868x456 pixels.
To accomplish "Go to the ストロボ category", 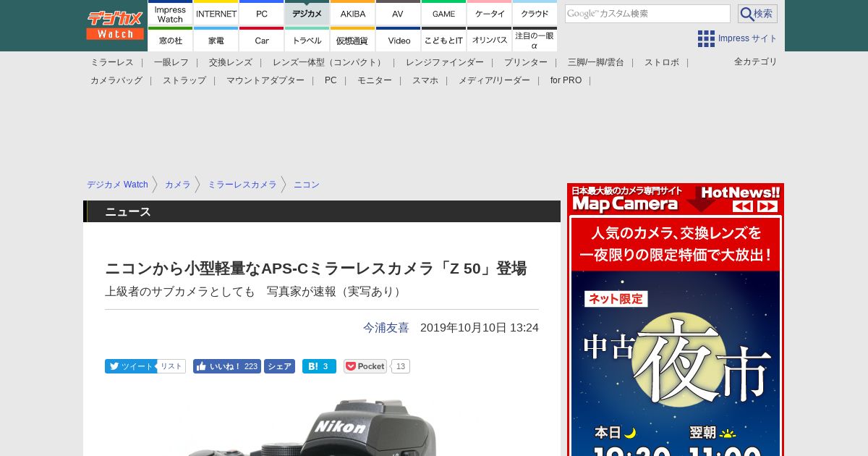I will point(662,62).
